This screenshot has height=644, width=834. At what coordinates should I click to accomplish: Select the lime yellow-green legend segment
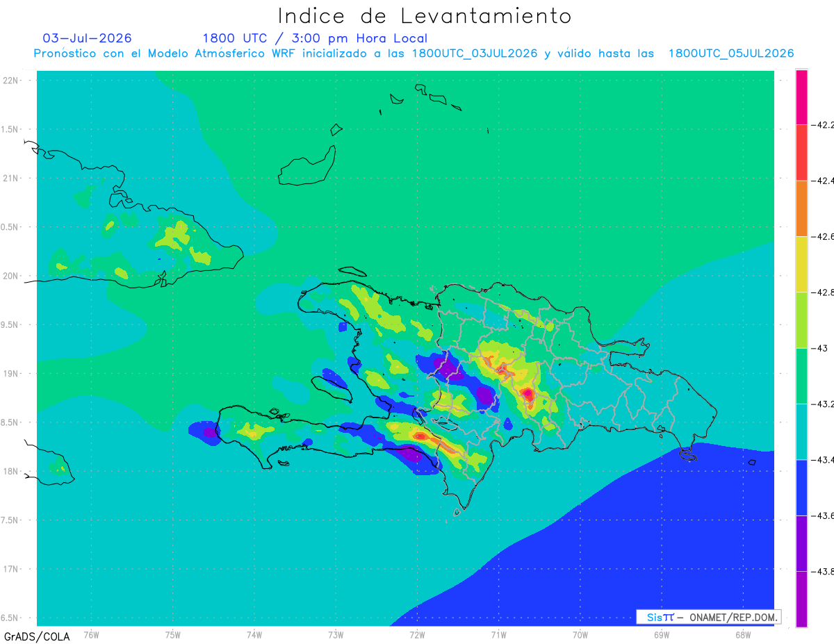pos(801,320)
